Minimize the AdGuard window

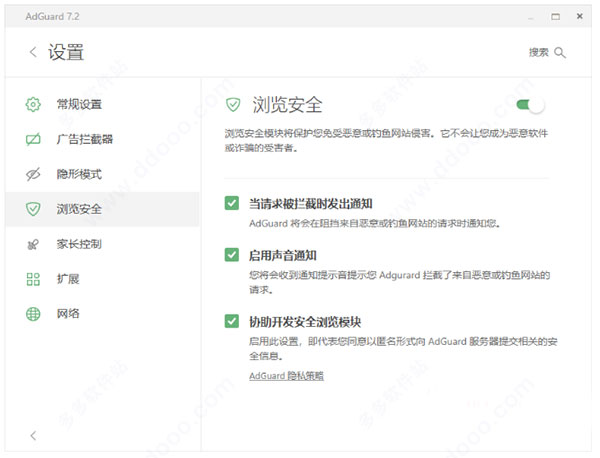point(531,18)
